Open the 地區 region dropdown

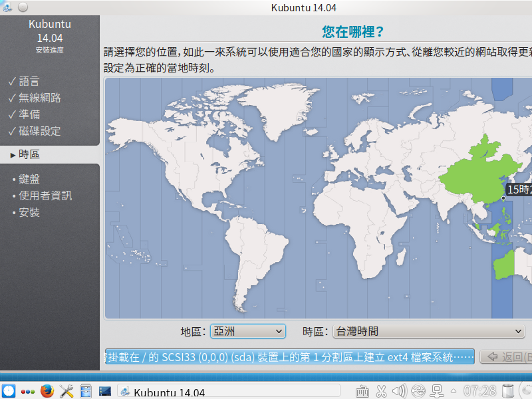248,331
